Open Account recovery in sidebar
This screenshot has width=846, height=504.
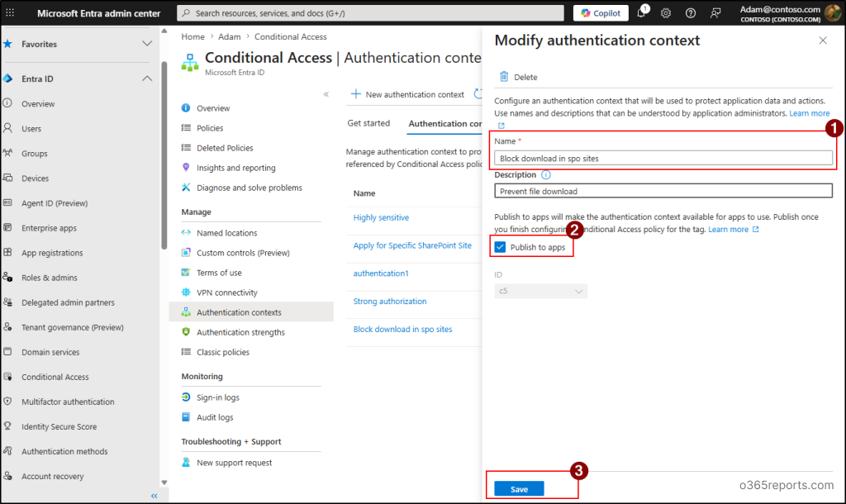52,476
